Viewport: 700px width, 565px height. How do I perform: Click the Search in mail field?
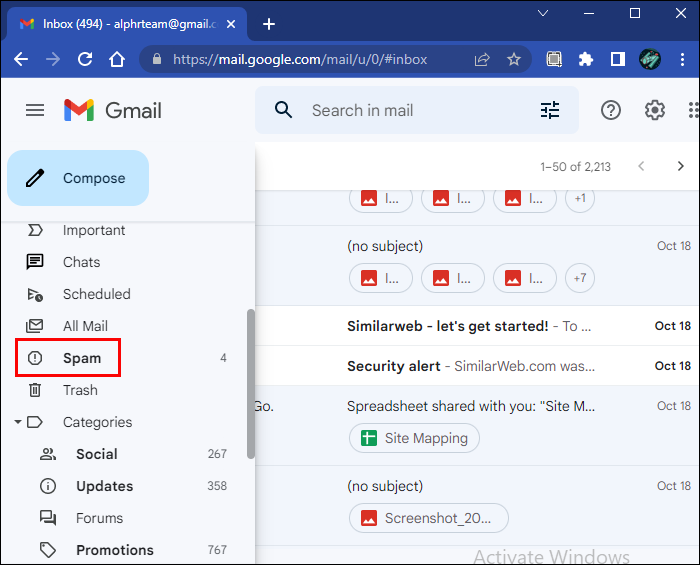(417, 110)
